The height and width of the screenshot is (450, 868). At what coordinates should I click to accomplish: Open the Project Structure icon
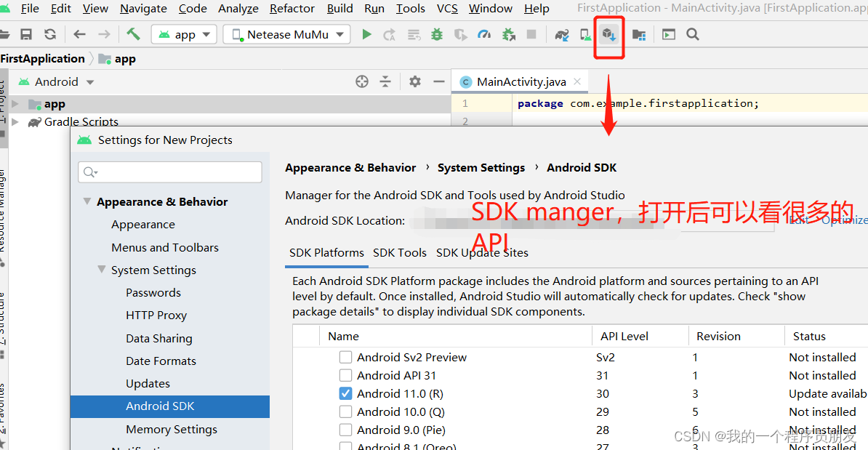639,35
